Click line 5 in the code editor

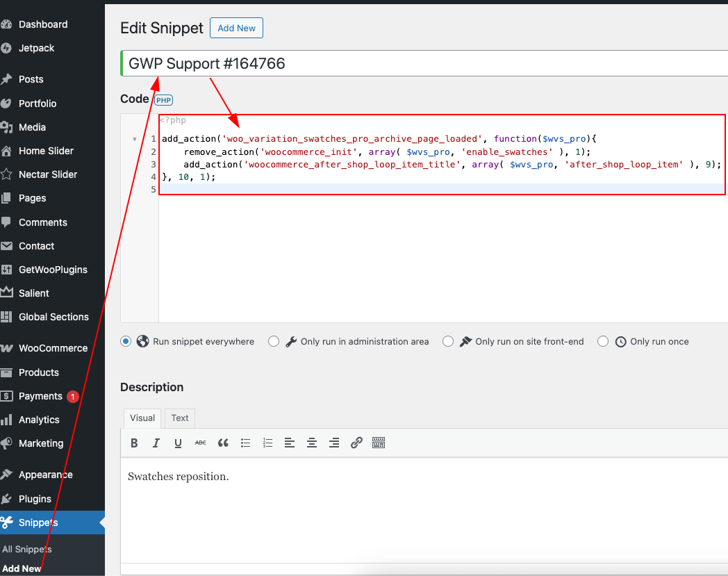442,190
